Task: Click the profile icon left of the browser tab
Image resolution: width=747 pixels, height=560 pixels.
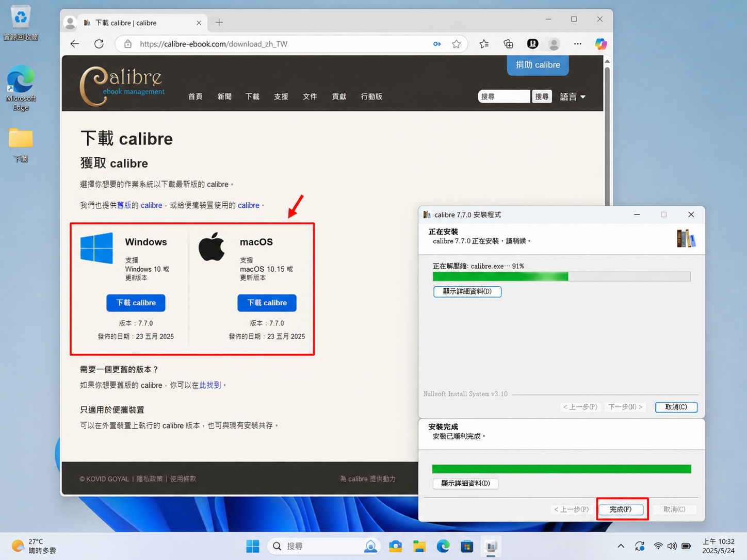Action: click(x=70, y=23)
